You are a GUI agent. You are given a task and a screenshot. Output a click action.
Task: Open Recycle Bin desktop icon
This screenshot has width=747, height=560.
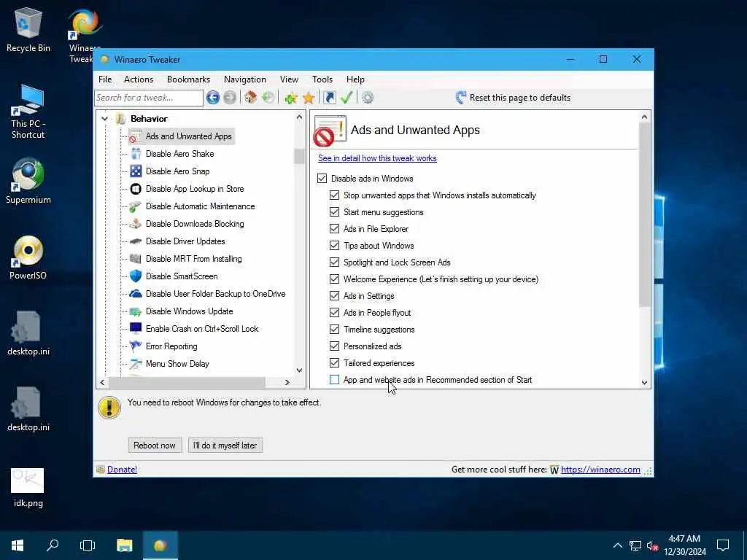point(28,30)
